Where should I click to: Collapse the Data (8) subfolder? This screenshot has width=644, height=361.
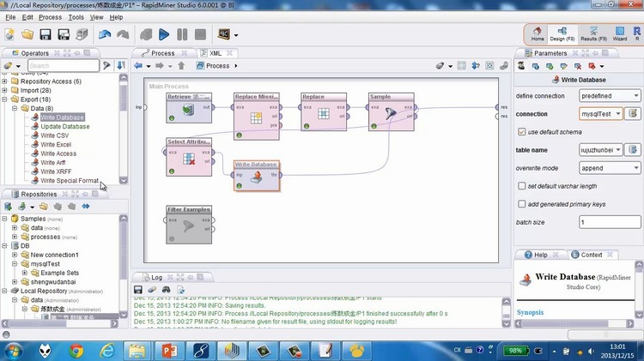coord(15,108)
